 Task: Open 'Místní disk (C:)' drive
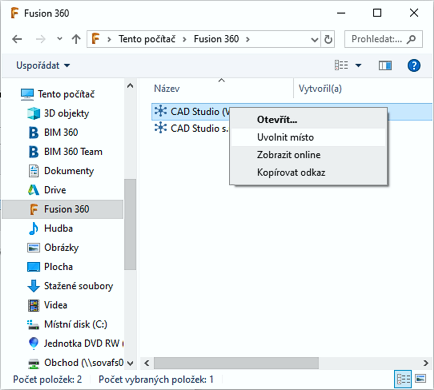pos(76,324)
